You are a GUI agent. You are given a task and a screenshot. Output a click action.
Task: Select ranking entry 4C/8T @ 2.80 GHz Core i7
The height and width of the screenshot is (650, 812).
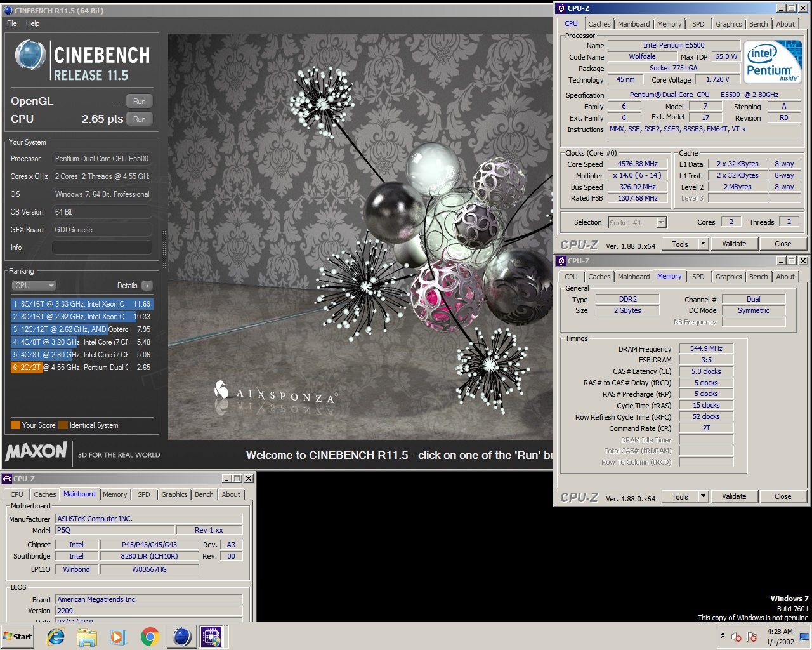(82, 355)
